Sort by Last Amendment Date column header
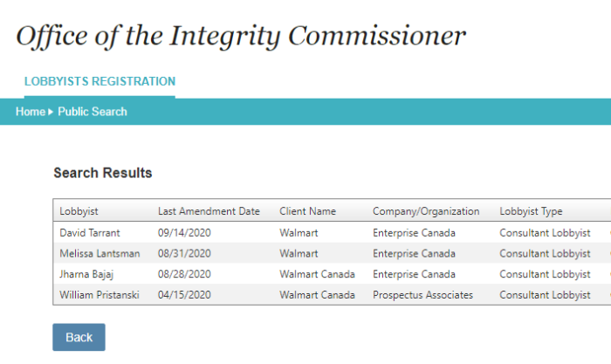 point(209,211)
